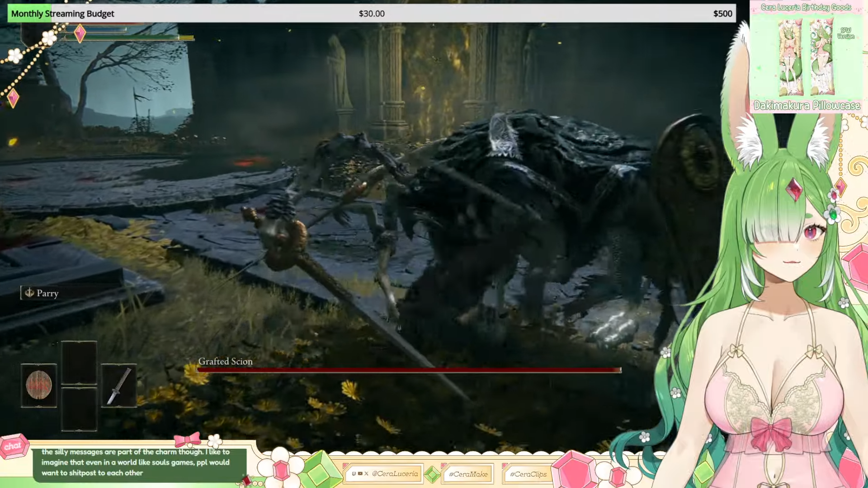
Task: Click the $500 budget goal value
Action: (x=722, y=14)
